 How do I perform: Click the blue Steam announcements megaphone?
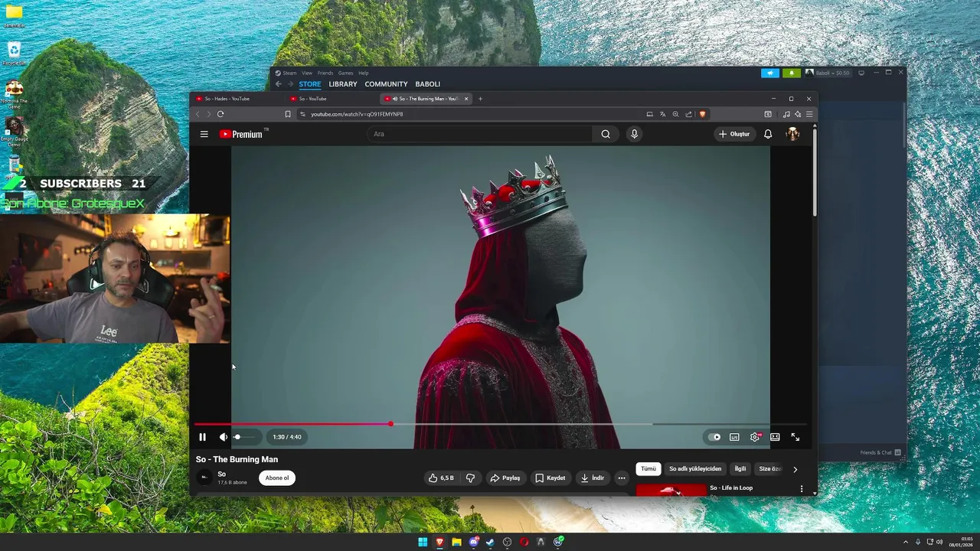(770, 73)
